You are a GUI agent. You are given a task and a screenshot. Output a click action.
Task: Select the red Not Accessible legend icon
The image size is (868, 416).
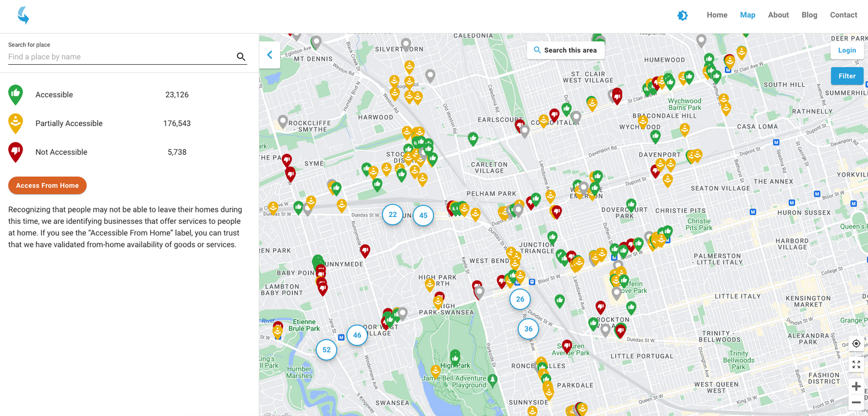click(x=16, y=152)
